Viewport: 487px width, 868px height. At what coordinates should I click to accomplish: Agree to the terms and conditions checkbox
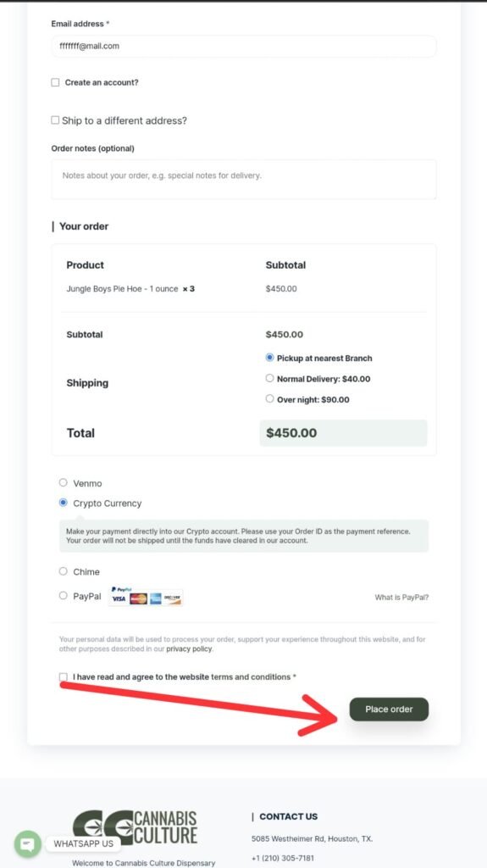[x=63, y=677]
